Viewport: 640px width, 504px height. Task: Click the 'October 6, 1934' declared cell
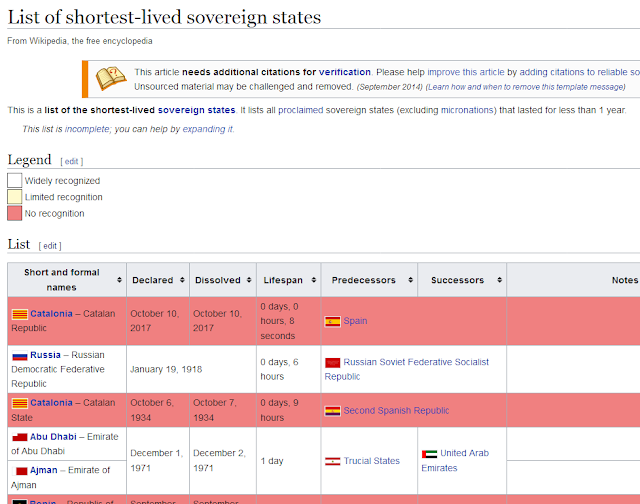click(x=158, y=410)
